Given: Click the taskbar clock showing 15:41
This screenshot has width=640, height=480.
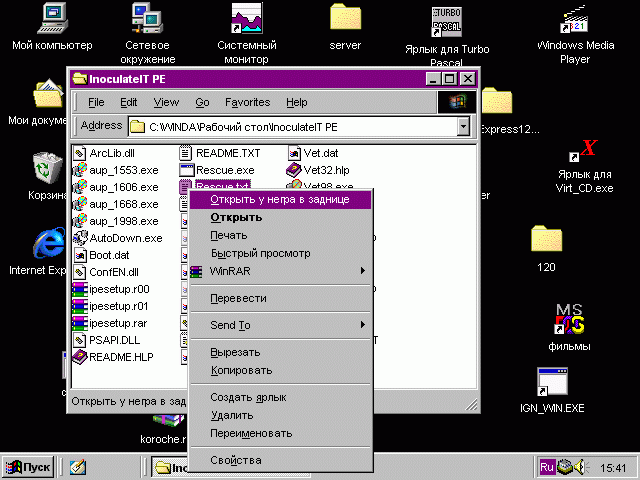Looking at the screenshot, I should 613,468.
